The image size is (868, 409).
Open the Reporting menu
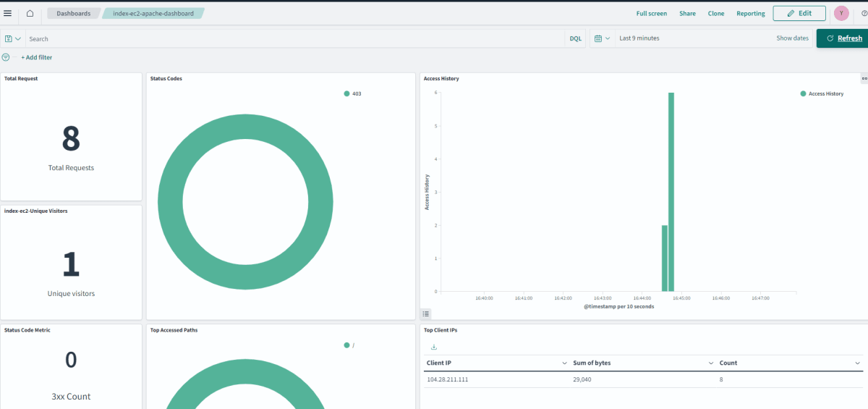pyautogui.click(x=751, y=14)
